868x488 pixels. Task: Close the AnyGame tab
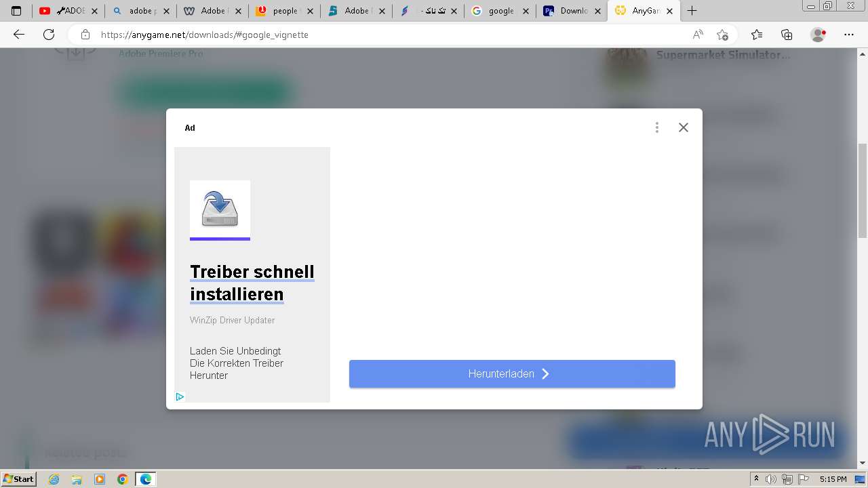[x=669, y=11]
